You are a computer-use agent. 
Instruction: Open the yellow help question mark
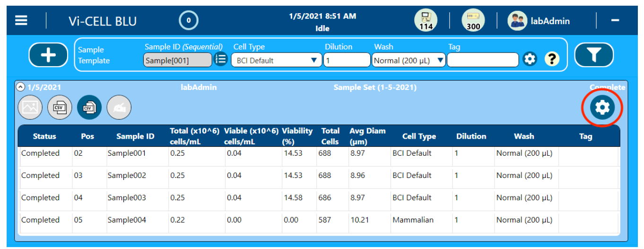(552, 59)
